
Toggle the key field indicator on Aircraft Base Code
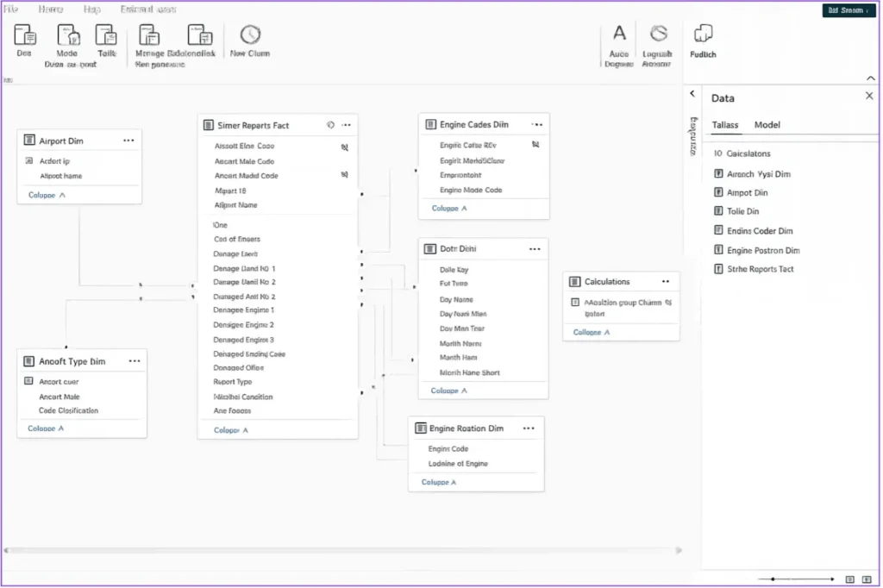[346, 147]
